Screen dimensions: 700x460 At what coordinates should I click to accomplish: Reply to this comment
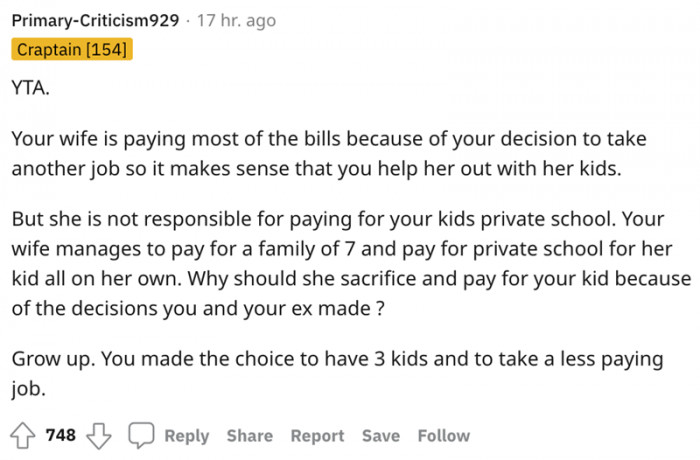tap(186, 435)
